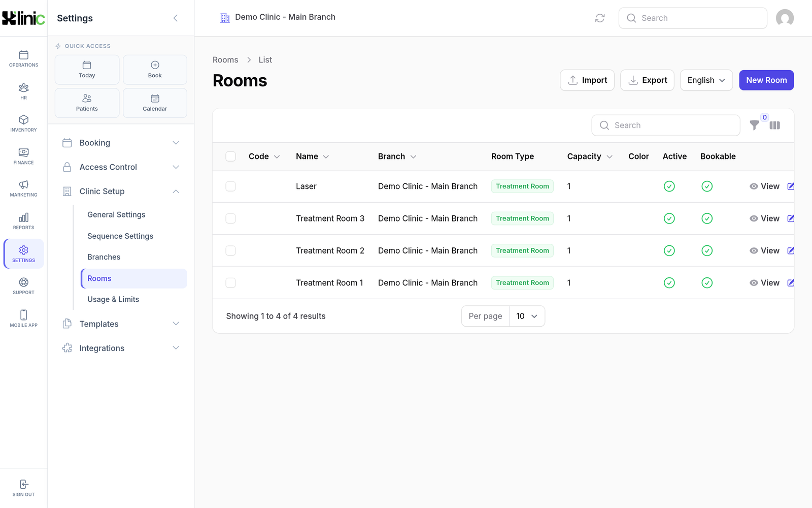This screenshot has height=508, width=812.
Task: Click the New Room button
Action: pos(766,80)
